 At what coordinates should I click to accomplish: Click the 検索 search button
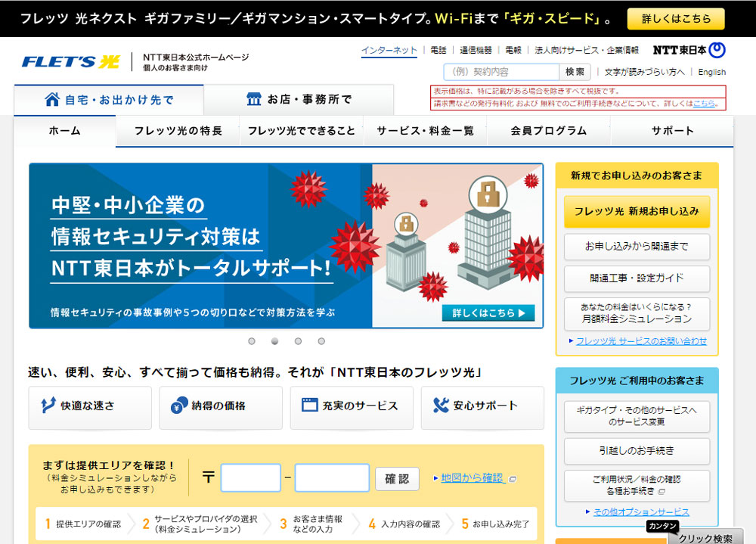click(575, 72)
